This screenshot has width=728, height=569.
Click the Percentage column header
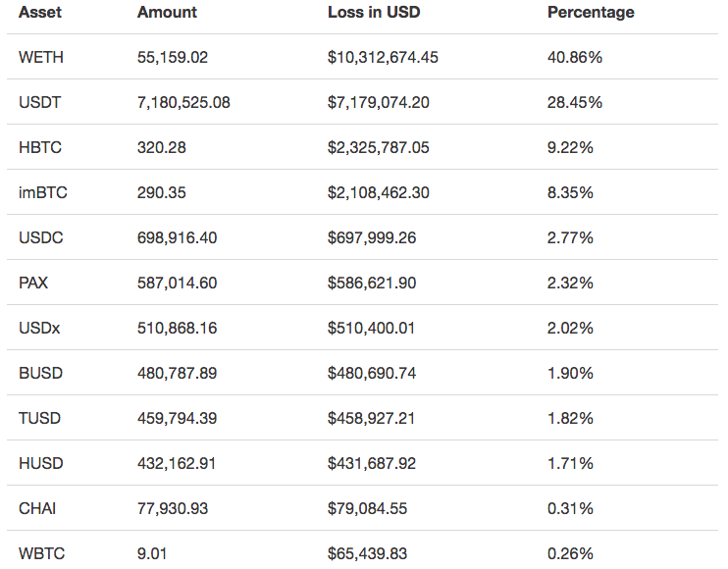click(x=591, y=13)
